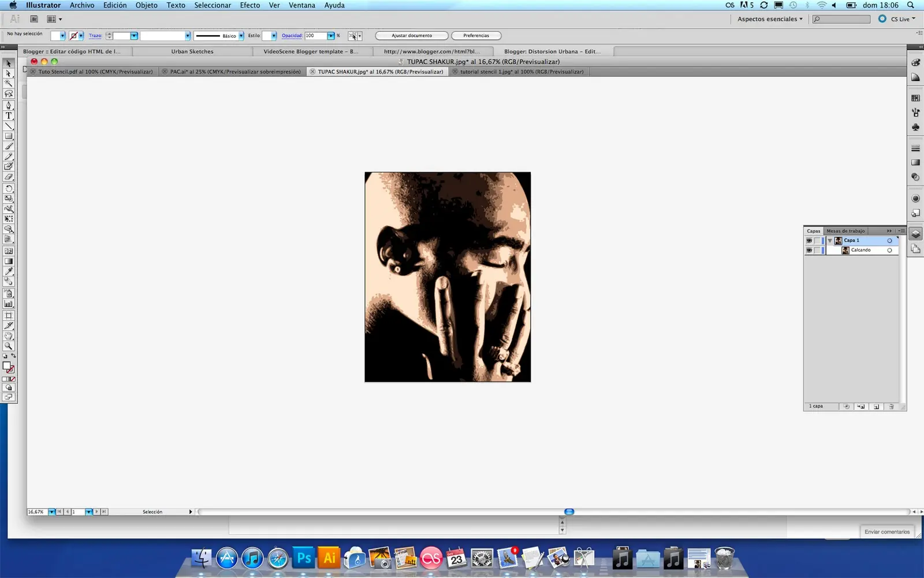Open the zoom level 16,67% dropdown
This screenshot has height=578, width=924.
pos(51,512)
